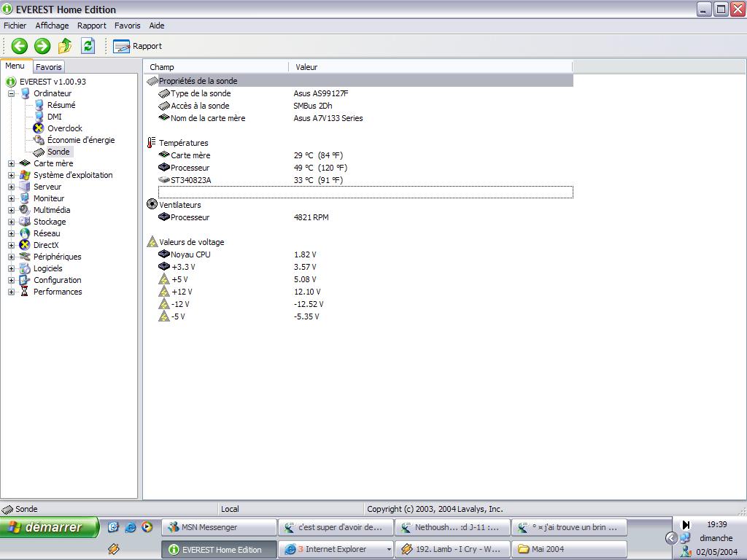Click the Moniteur icon in tree
The height and width of the screenshot is (560, 747).
coord(25,198)
